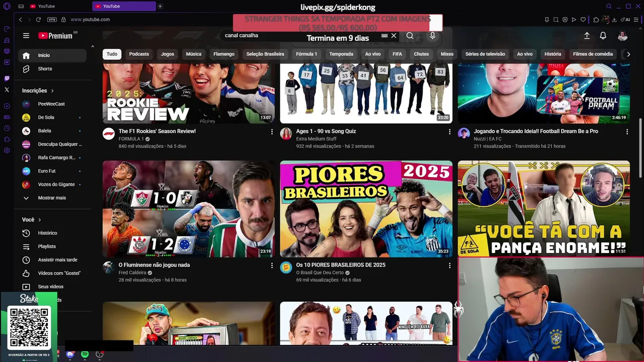Image resolution: width=644 pixels, height=362 pixels.
Task: Open the Twitch icon in browser sidebar
Action: 7,78
